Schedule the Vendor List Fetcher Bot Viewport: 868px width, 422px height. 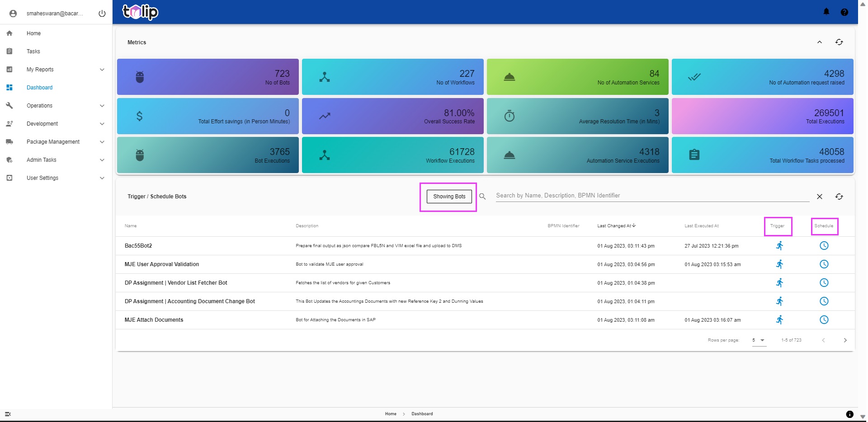(824, 283)
